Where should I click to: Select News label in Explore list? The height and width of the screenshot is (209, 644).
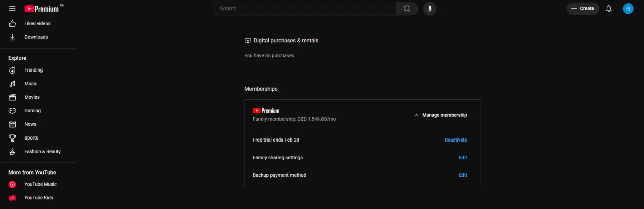pyautogui.click(x=30, y=124)
